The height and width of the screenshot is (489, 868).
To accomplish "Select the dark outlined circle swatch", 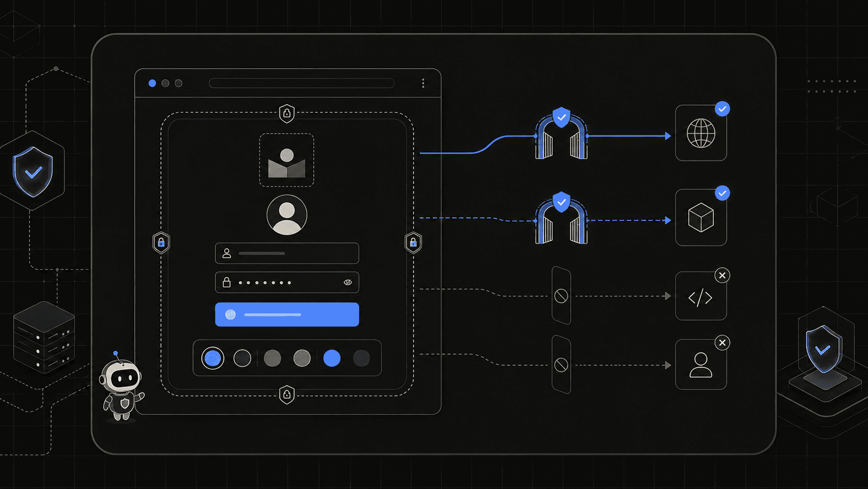I will [x=242, y=358].
